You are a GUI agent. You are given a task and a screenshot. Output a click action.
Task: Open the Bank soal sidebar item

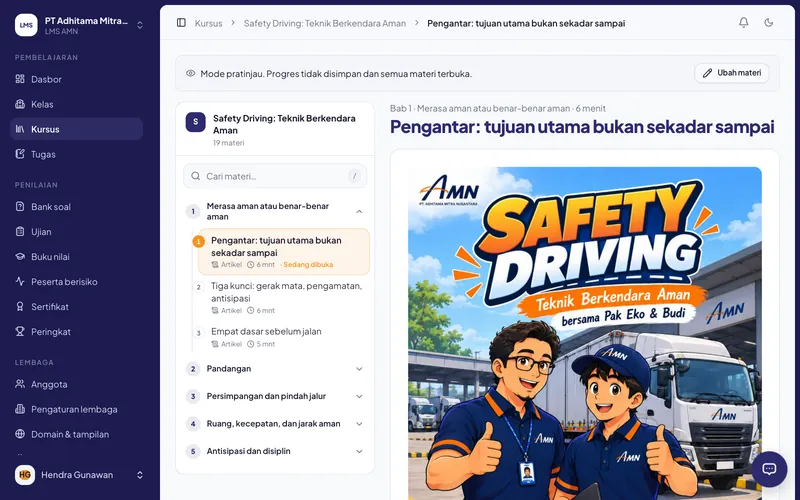pos(77,207)
